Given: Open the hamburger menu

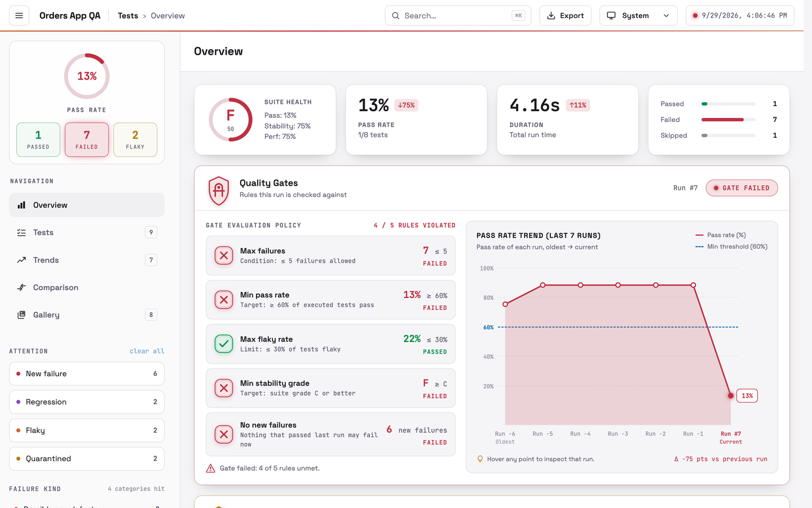Looking at the screenshot, I should tap(19, 16).
